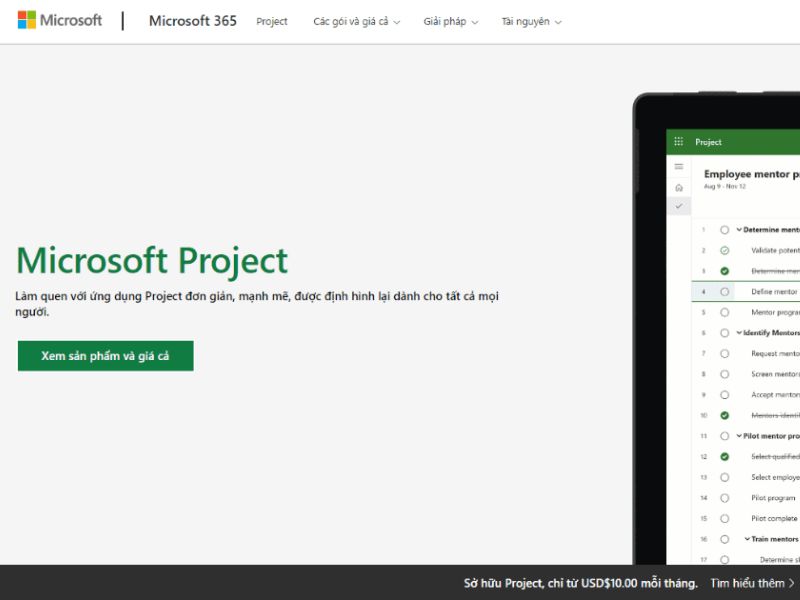Click Xem sản phẩm và giá cả button
This screenshot has width=800, height=600.
tap(106, 356)
